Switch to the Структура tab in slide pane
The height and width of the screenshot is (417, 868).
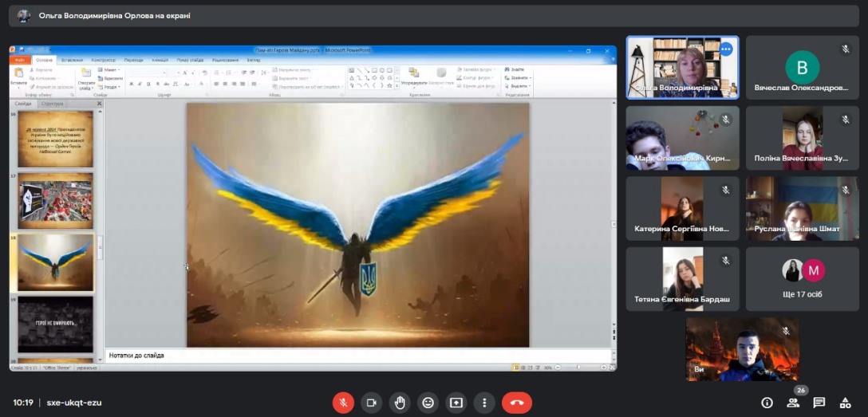pos(52,104)
